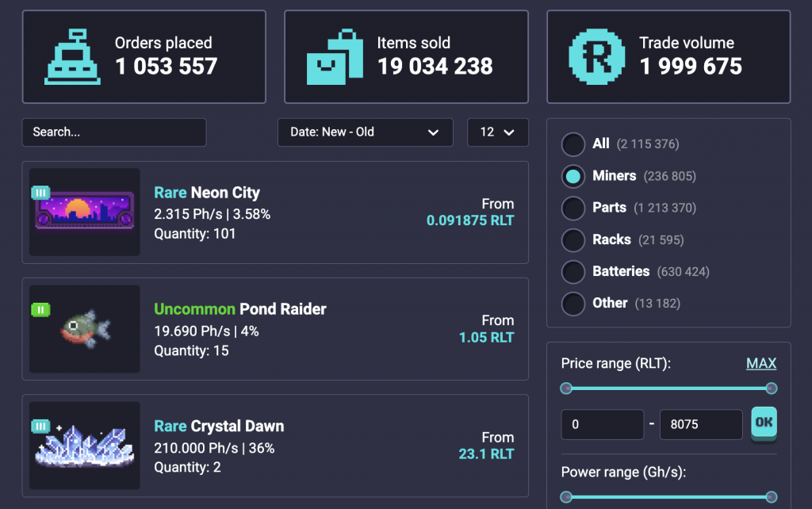Select the Racks category radio button
Viewport: 812px width, 509px height.
tap(573, 240)
